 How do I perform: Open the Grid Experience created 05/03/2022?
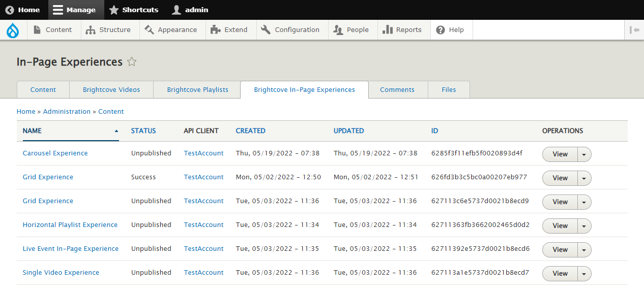coord(48,201)
